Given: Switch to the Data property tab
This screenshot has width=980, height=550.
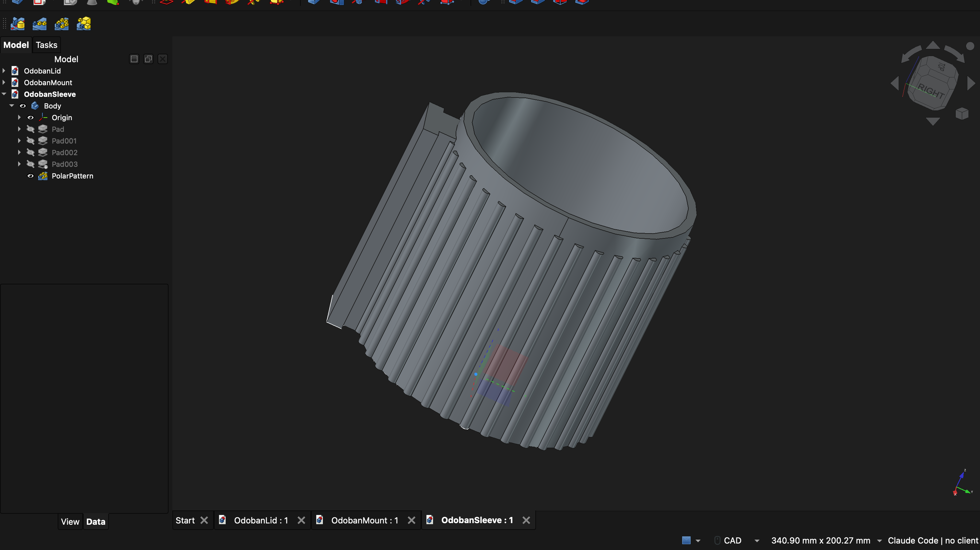Looking at the screenshot, I should [96, 522].
